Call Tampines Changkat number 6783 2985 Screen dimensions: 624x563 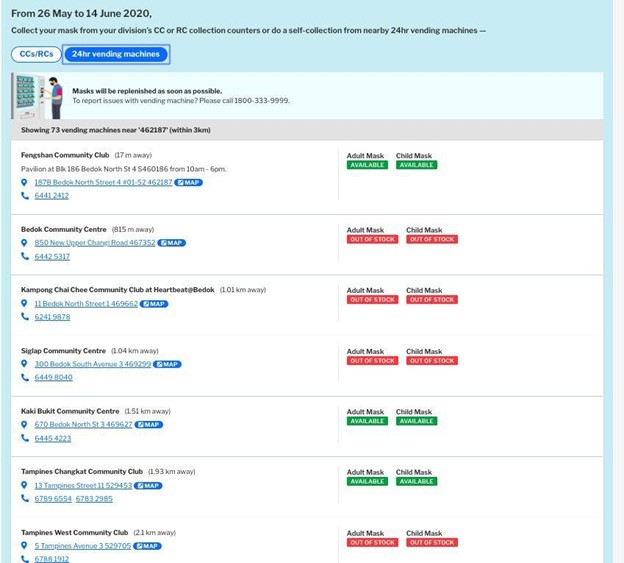tap(94, 499)
